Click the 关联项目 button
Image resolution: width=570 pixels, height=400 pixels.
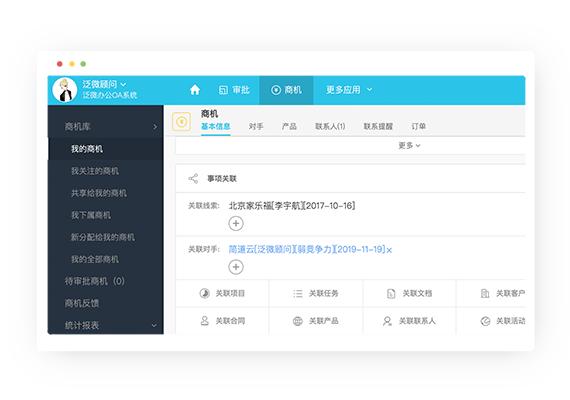pyautogui.click(x=222, y=293)
